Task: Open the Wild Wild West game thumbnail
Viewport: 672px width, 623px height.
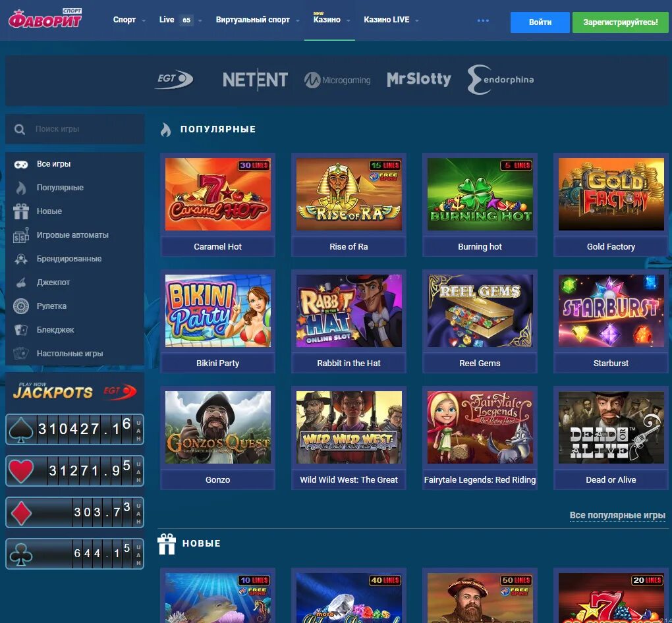Action: (349, 427)
